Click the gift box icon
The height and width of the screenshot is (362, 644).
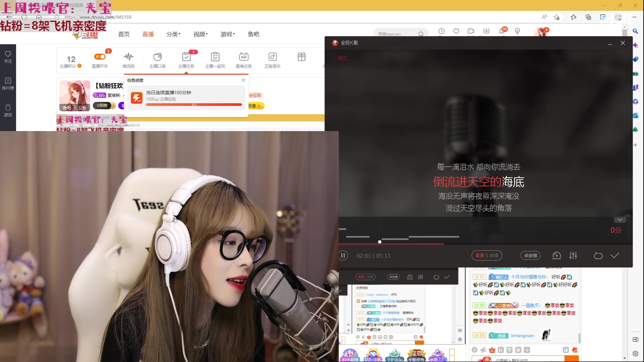(x=302, y=57)
